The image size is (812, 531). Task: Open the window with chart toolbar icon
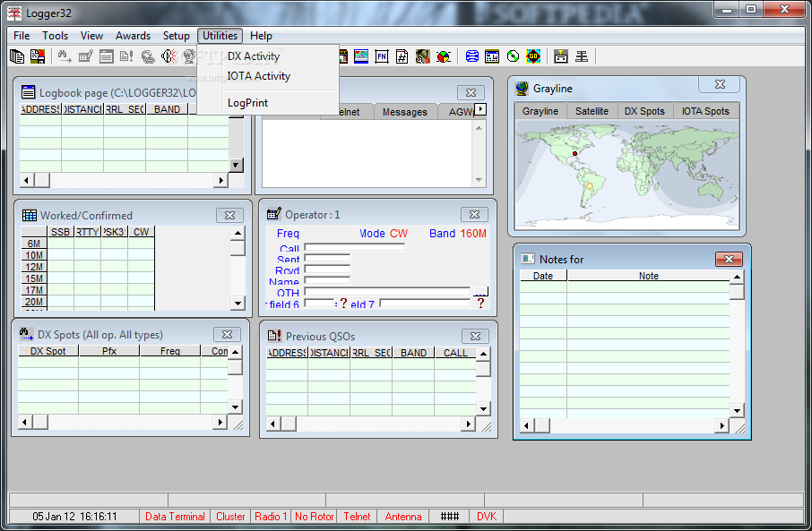pos(492,56)
